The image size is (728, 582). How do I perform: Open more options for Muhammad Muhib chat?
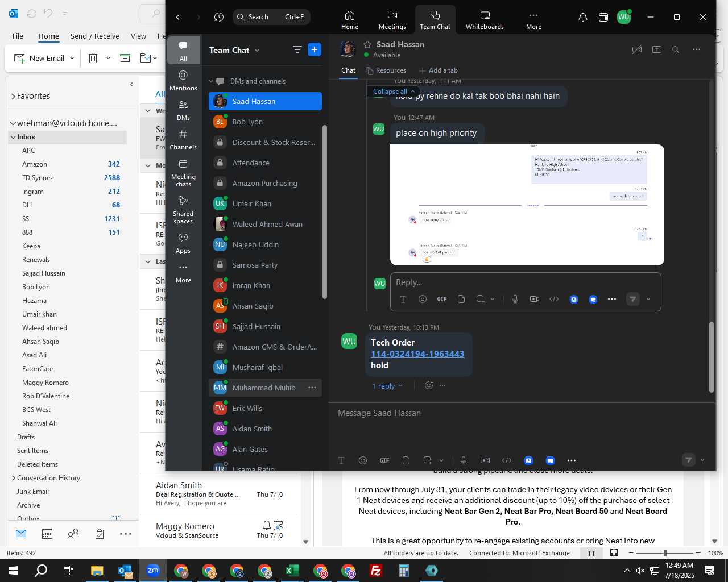tap(312, 388)
